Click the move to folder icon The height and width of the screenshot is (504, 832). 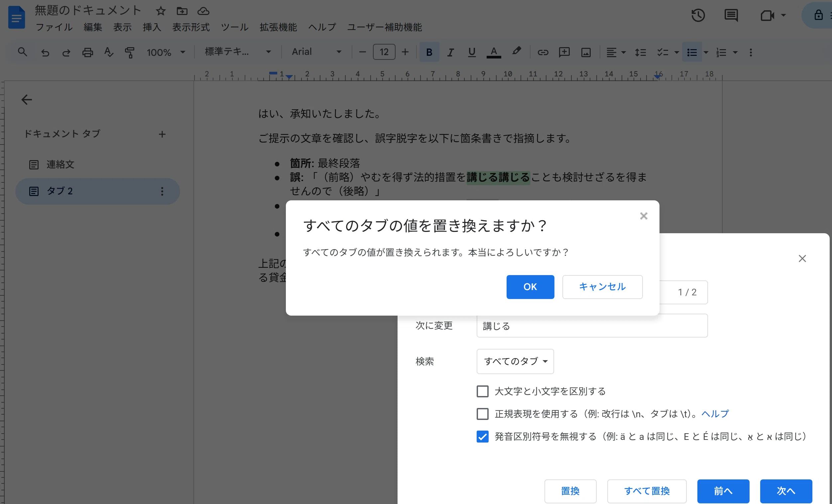point(182,11)
